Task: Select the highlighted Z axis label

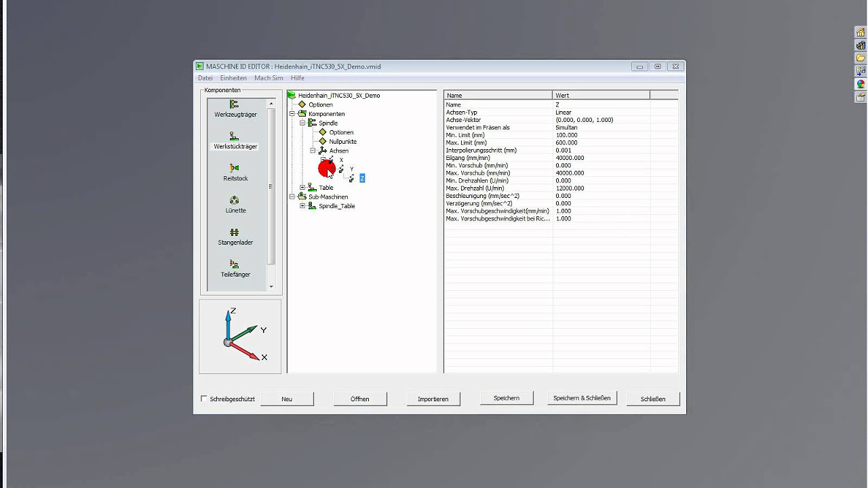Action: tap(362, 178)
